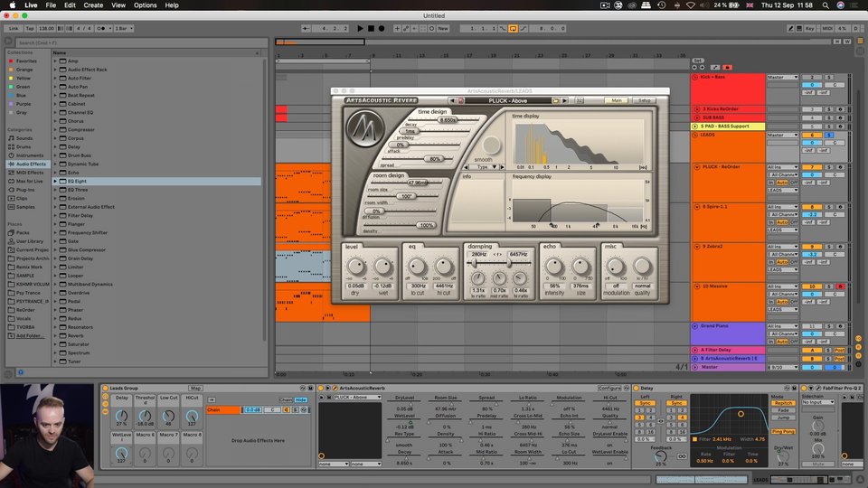Screen dimensions: 868x488
Task: Toggle the track activator 7 on PLUCK - ReOrder
Action: click(x=812, y=167)
